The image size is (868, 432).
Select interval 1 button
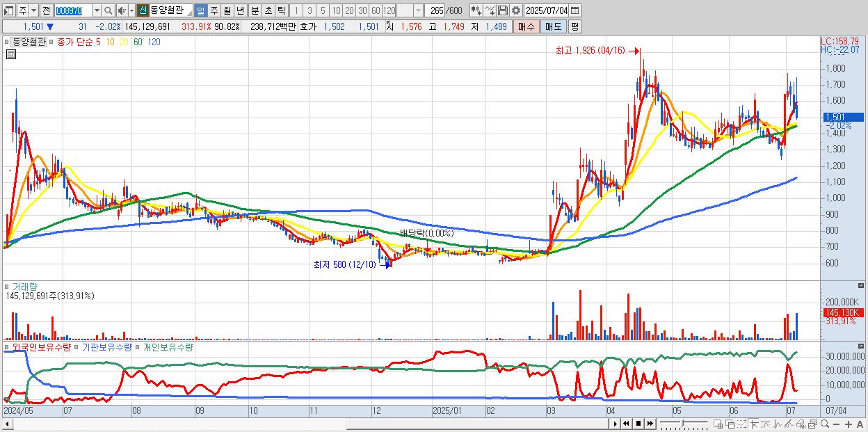tap(296, 11)
